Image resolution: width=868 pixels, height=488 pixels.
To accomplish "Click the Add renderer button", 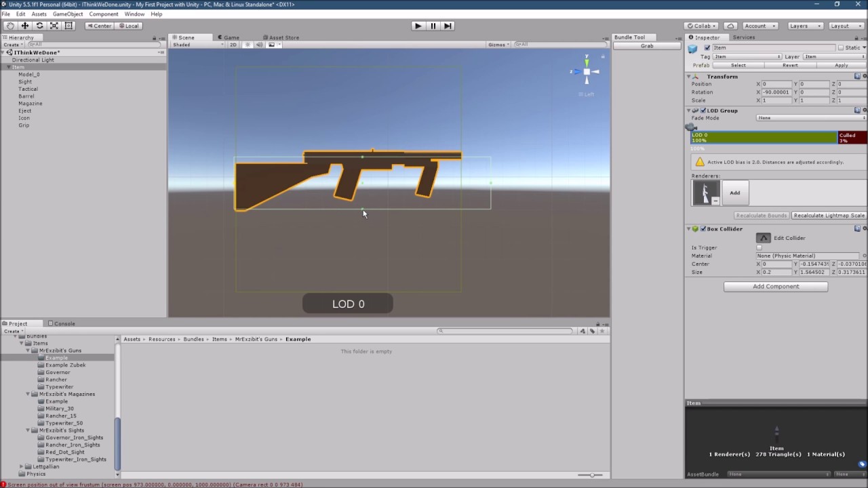I will pos(734,192).
